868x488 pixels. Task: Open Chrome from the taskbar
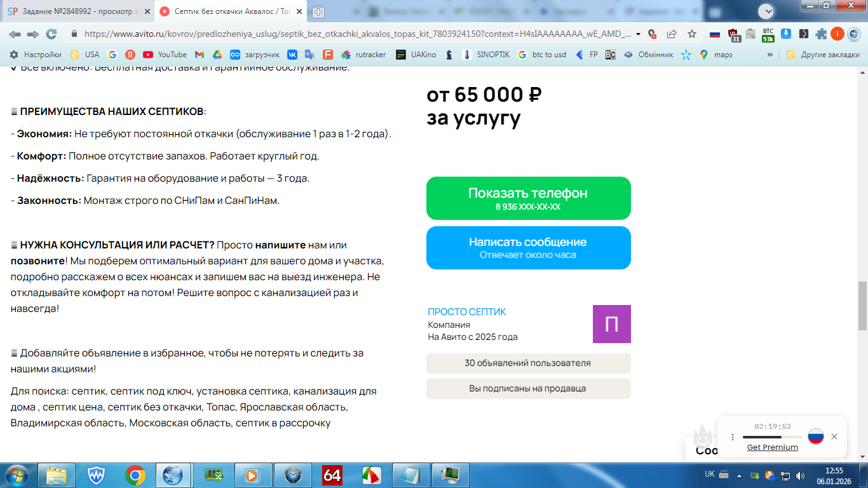click(x=135, y=475)
